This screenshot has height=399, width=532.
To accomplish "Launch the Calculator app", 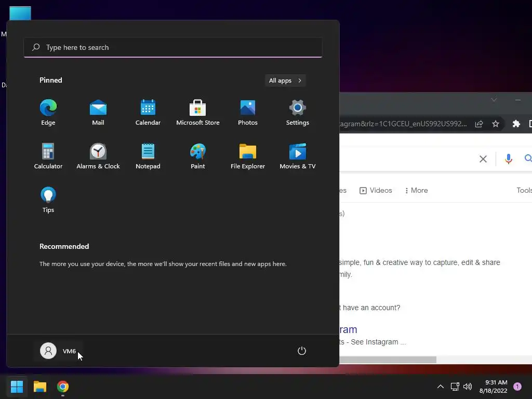I will tap(48, 156).
